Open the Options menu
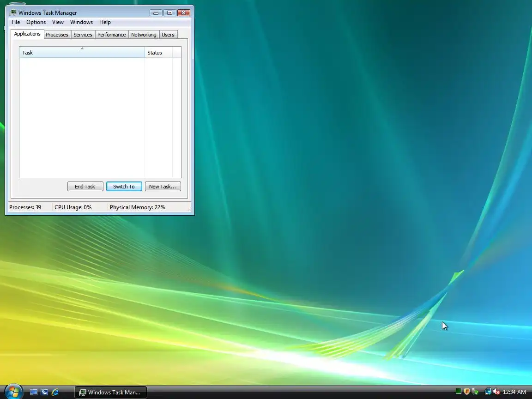This screenshot has height=399, width=532. coord(36,22)
